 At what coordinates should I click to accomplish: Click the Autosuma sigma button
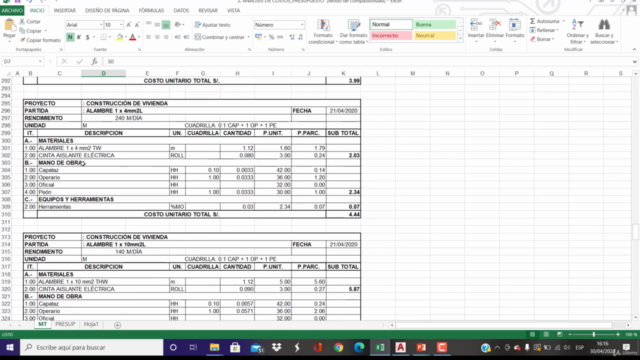[x=544, y=21]
